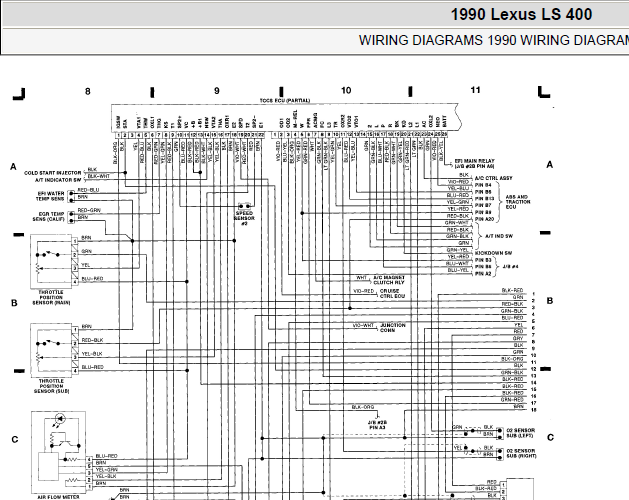Click "THROTTLE POSITION SENSOR (SUB)" label
629x500 pixels.
(x=51, y=386)
